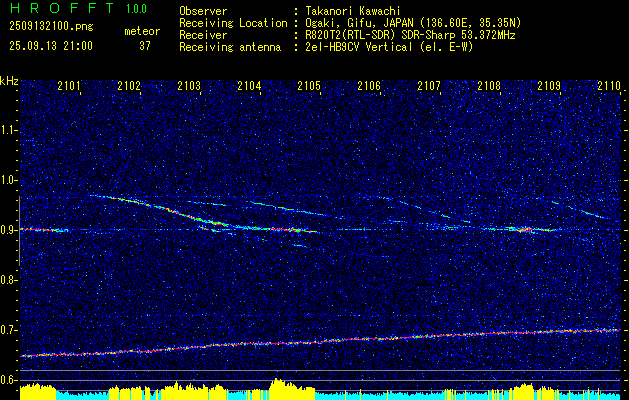Click the 2108 time marker
The height and width of the screenshot is (400, 629).
(x=489, y=85)
